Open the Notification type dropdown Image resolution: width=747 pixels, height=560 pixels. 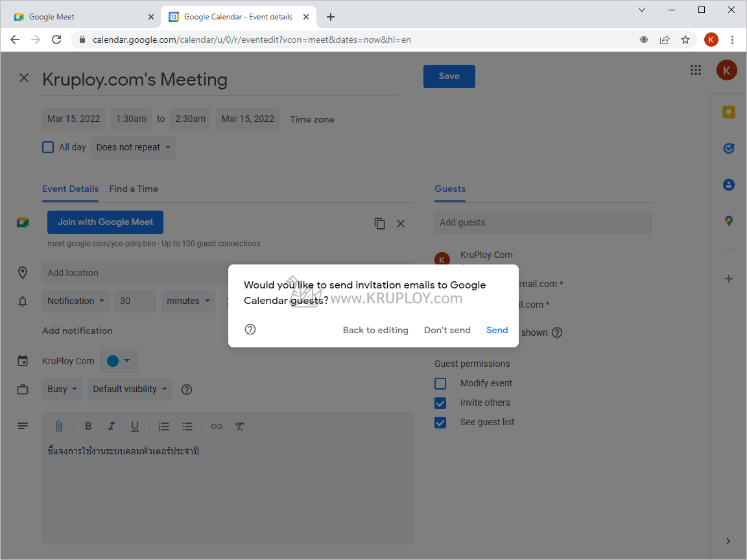pos(76,301)
